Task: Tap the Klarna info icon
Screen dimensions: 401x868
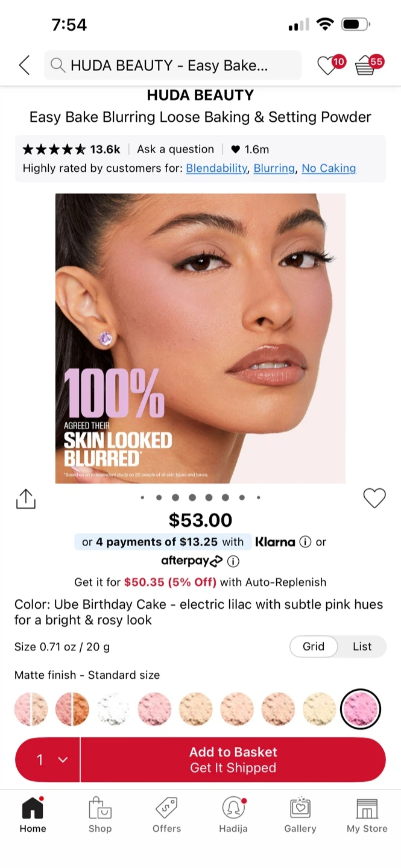Action: coord(305,542)
